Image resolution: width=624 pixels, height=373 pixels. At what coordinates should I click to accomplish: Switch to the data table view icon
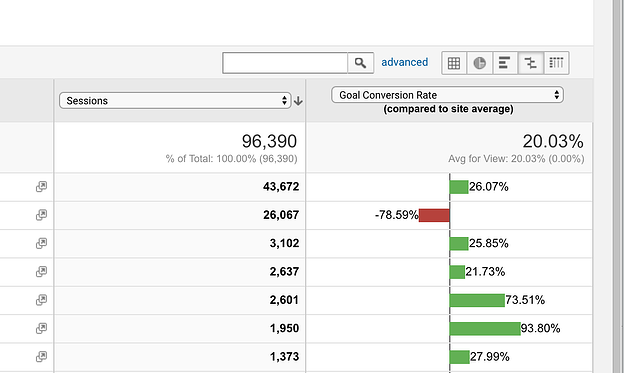[x=454, y=63]
